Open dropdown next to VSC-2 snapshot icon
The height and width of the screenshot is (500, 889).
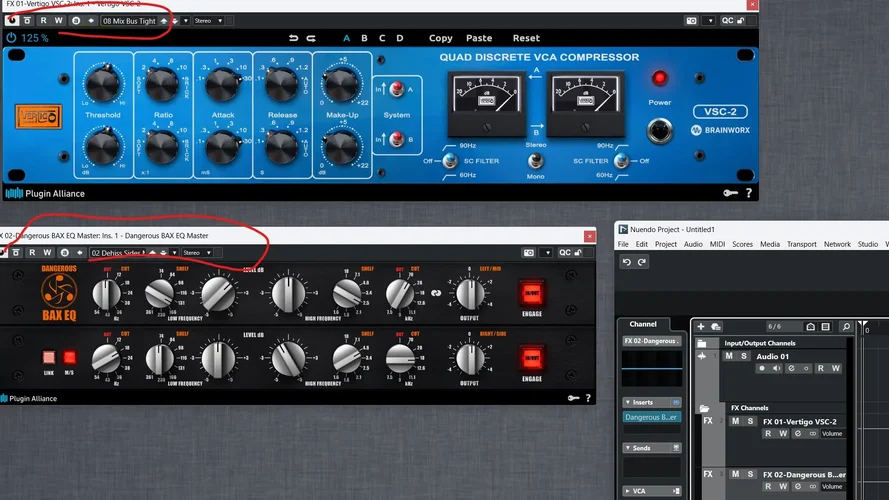tap(710, 20)
